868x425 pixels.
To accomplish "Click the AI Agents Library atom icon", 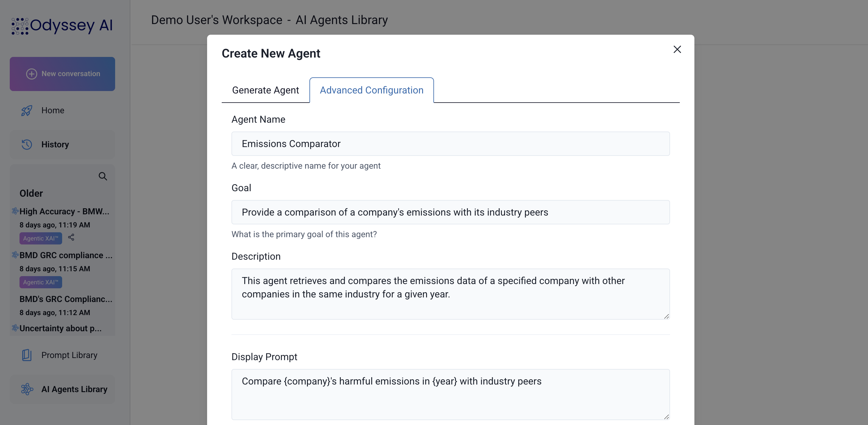I will coord(27,389).
